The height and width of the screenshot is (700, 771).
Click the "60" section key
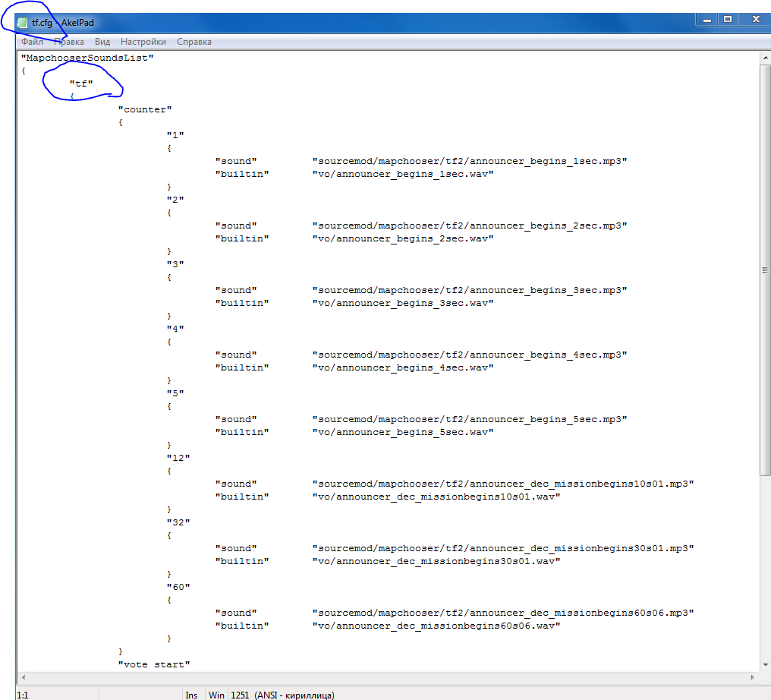coord(178,587)
